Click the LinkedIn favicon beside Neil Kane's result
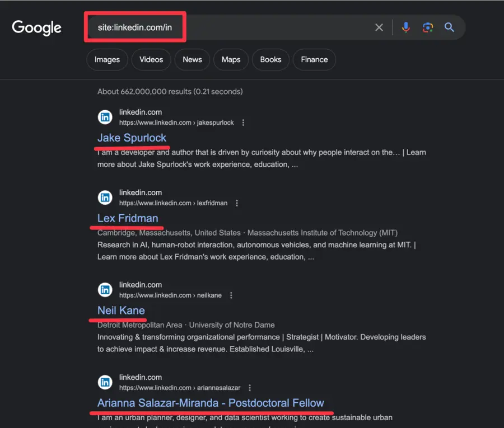The height and width of the screenshot is (428, 504). [x=105, y=290]
